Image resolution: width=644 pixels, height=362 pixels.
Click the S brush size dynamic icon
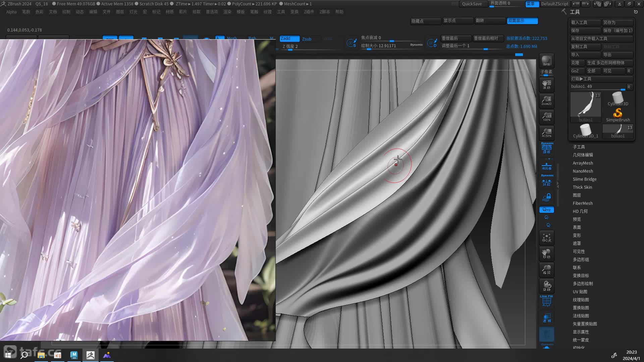click(352, 43)
